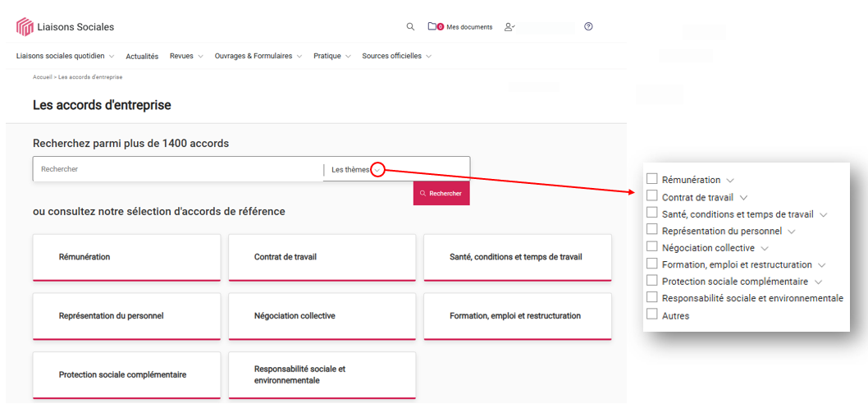Open Représentation du personnel card

127,316
